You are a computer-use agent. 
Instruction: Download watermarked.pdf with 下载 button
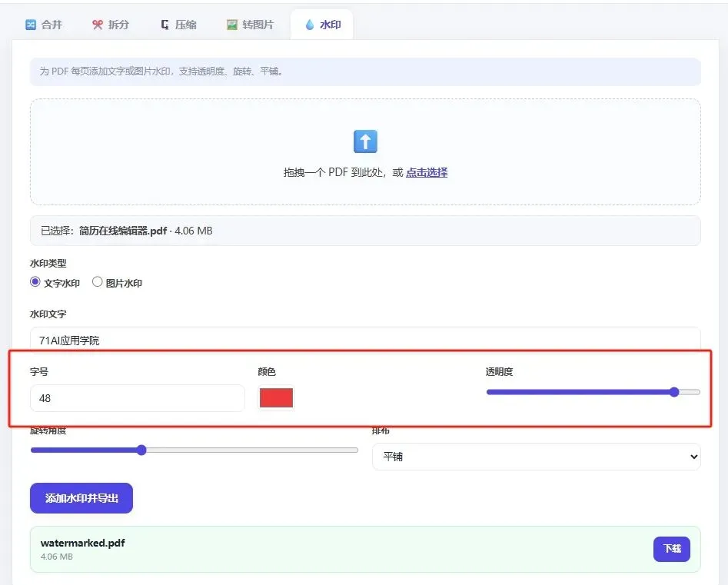(671, 549)
